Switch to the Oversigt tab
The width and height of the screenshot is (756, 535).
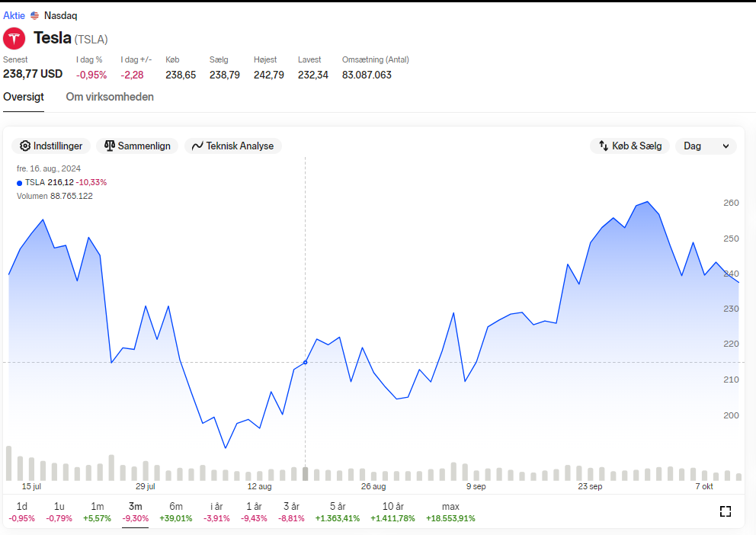24,97
